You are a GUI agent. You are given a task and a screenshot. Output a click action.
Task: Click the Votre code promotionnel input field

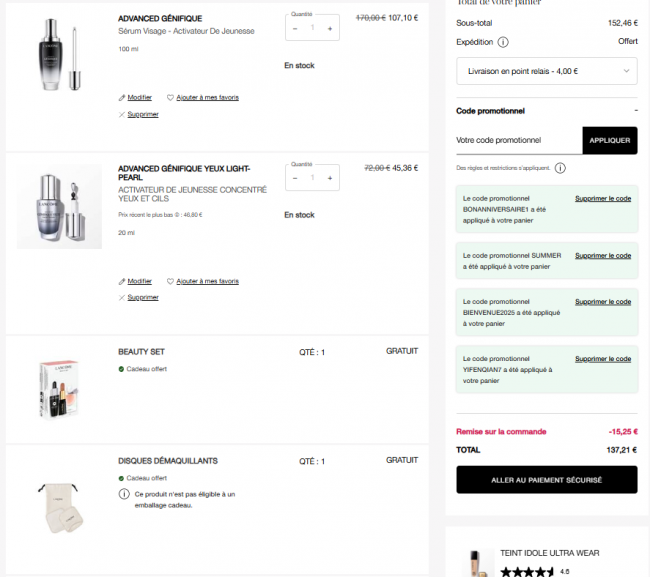coord(519,141)
